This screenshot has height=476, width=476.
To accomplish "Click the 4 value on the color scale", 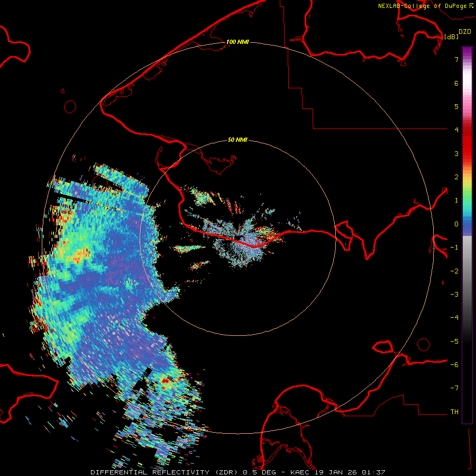I will pyautogui.click(x=456, y=130).
